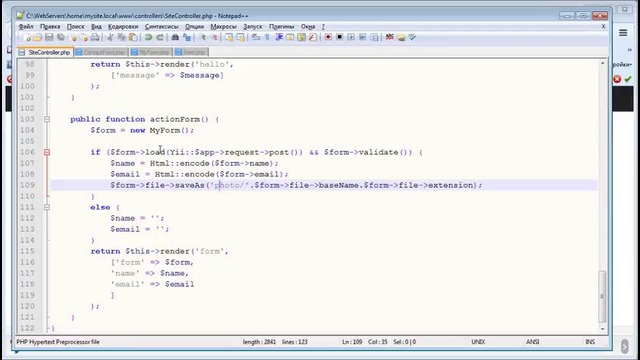
Task: Collapse the actionForm function fold on line 103
Action: [47, 119]
